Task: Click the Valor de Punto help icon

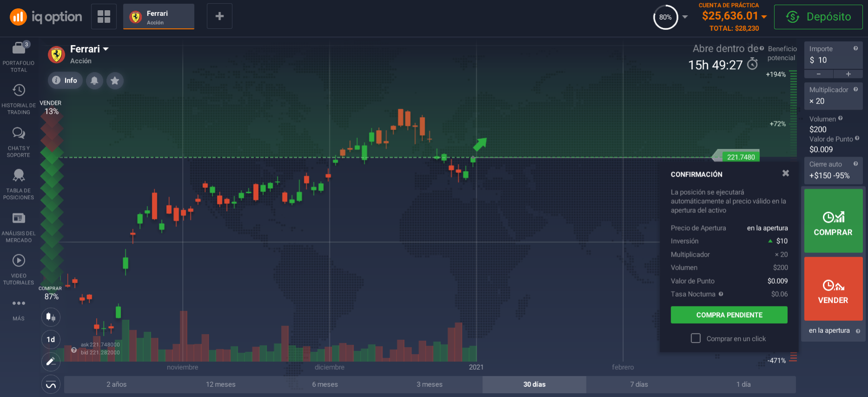Action: pyautogui.click(x=857, y=138)
